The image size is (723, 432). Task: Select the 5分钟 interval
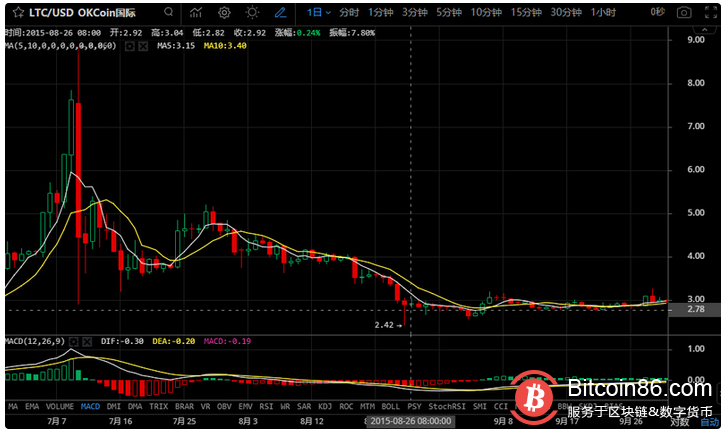click(x=449, y=12)
